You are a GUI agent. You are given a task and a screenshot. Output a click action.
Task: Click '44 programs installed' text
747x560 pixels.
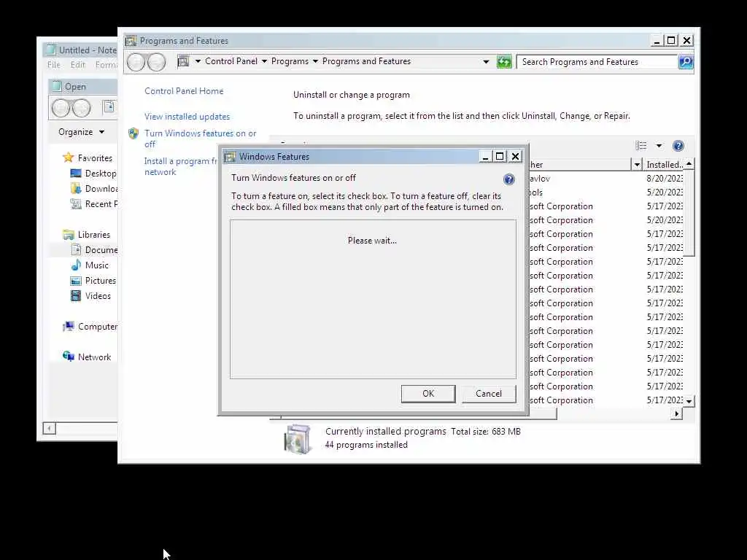(x=366, y=445)
